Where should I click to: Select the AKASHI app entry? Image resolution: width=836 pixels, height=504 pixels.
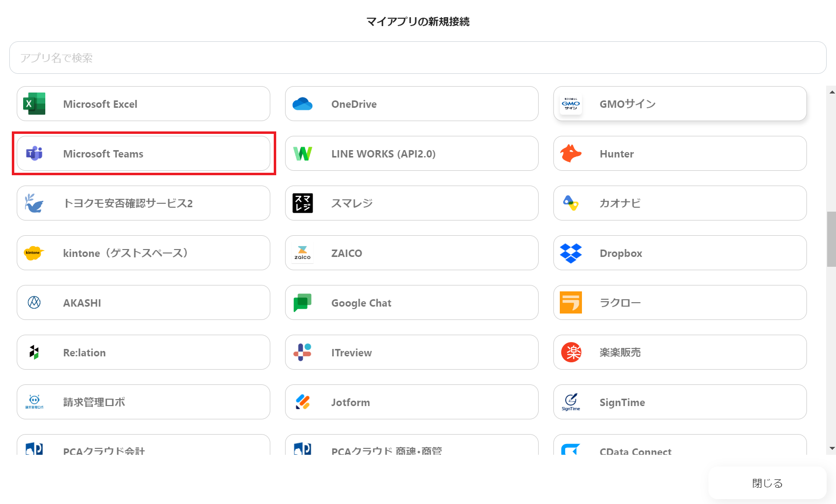(143, 303)
